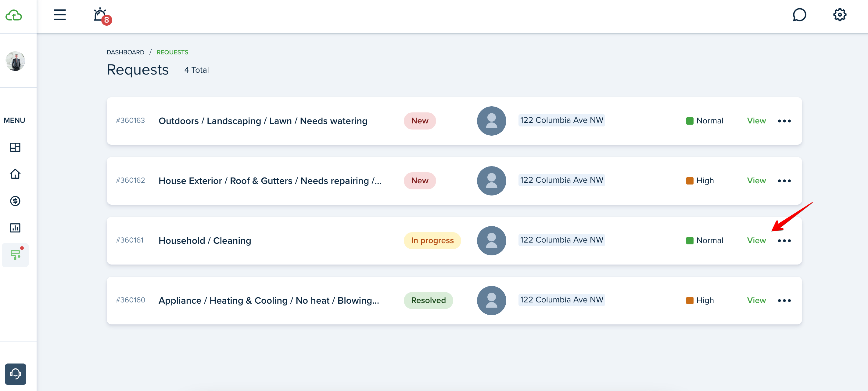Open settings gear in top bar
The image size is (868, 391).
pos(839,15)
